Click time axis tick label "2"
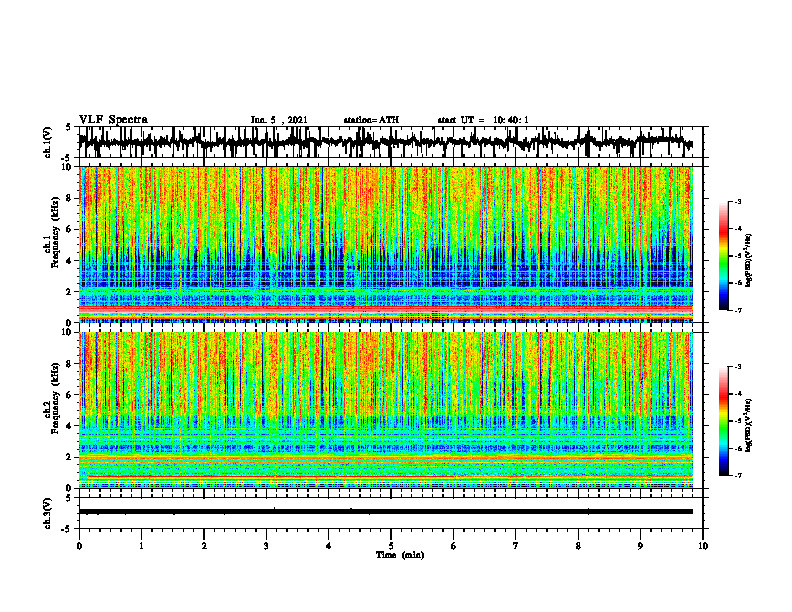 click(x=204, y=546)
